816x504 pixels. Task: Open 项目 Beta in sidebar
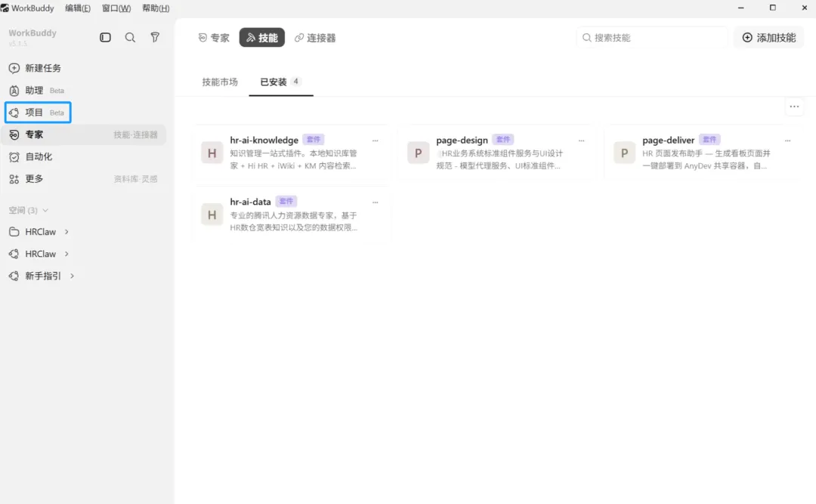pos(38,113)
